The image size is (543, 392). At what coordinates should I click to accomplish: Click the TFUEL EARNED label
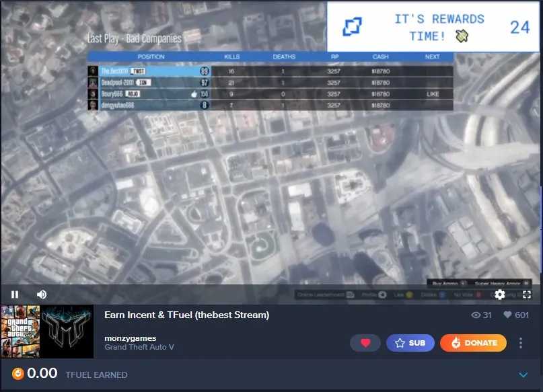pos(97,375)
